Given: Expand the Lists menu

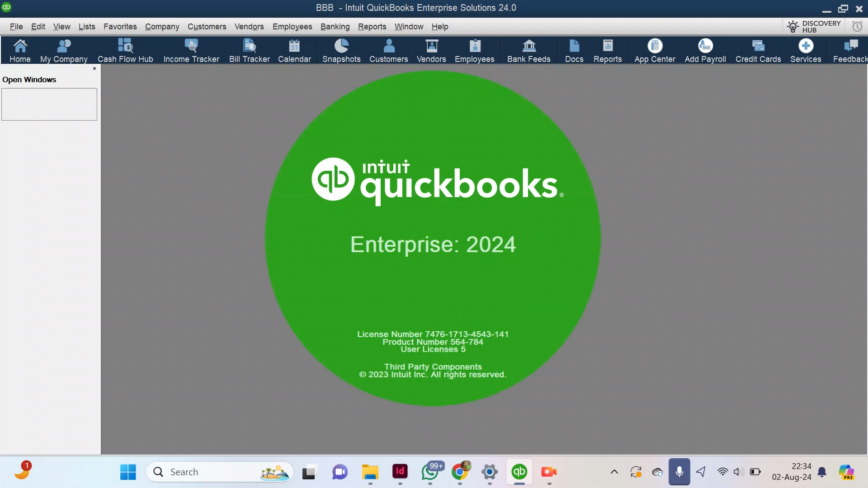Looking at the screenshot, I should click(87, 27).
